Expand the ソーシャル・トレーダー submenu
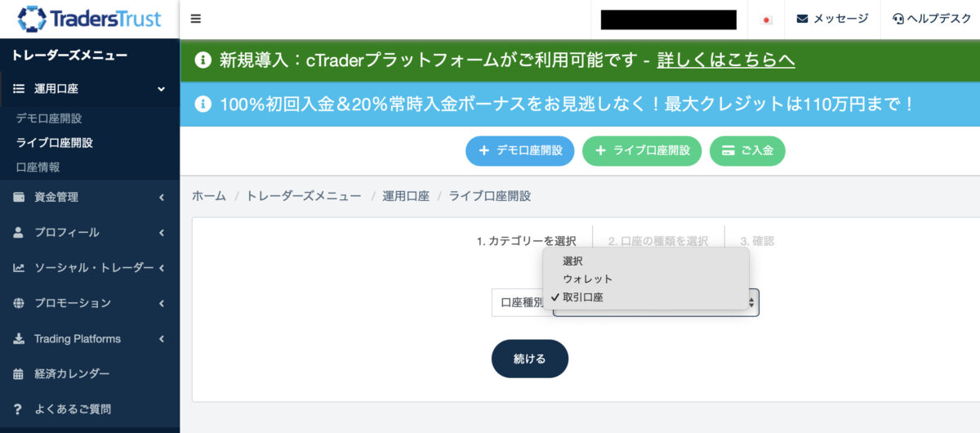 tap(162, 268)
